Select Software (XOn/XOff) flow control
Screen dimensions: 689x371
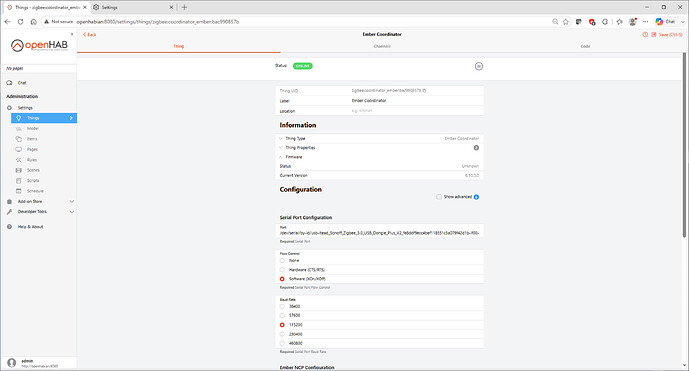pyautogui.click(x=282, y=279)
